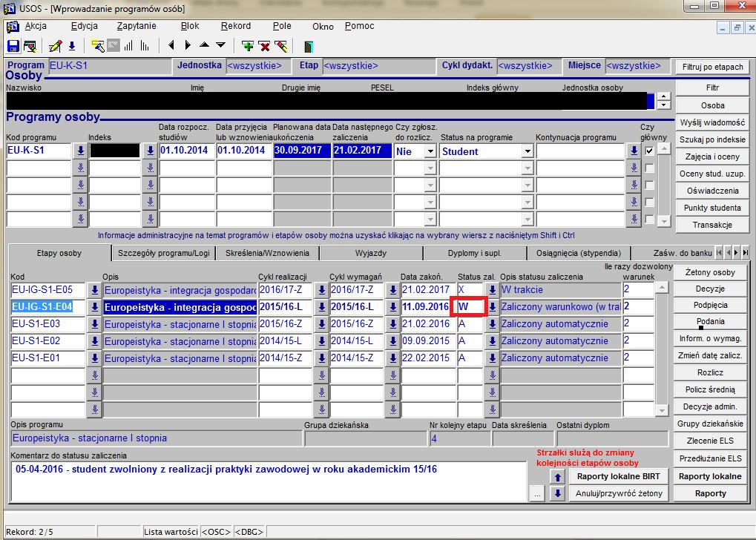The image size is (756, 540).
Task: Click the USOS icon left of Akcja menu
Action: (x=13, y=27)
